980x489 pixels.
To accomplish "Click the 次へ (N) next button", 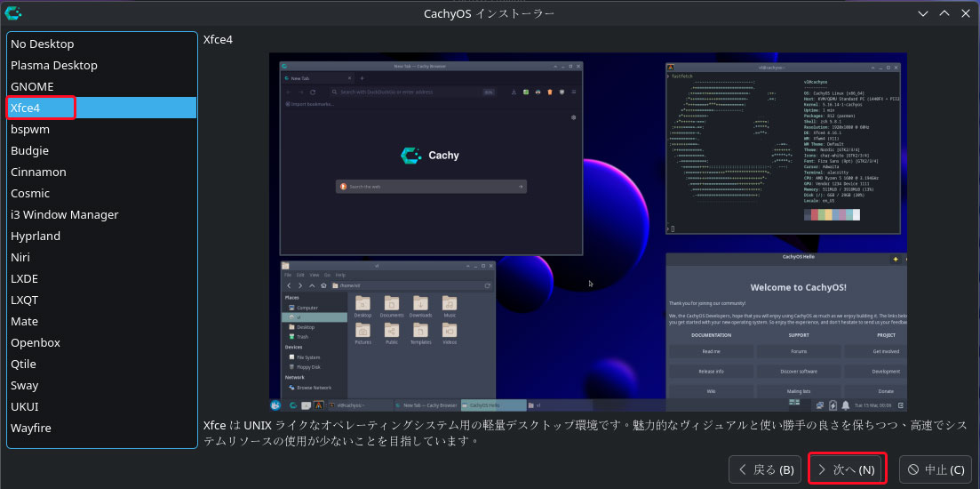I will click(847, 469).
